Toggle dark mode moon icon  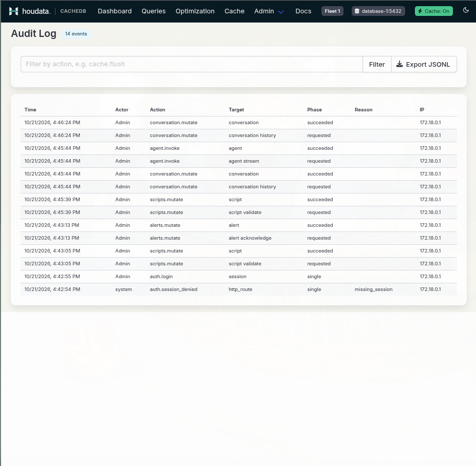pyautogui.click(x=466, y=10)
